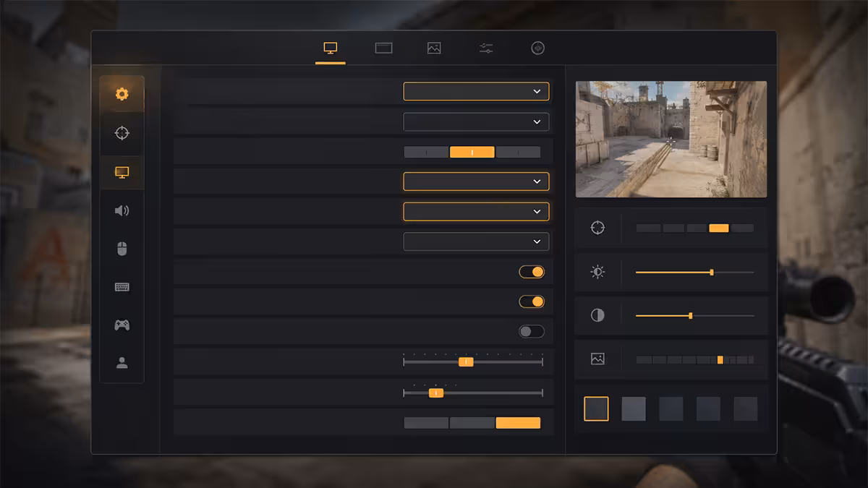This screenshot has height=488, width=868.
Task: Select the left segment of the upper three-way selector
Action: [426, 153]
